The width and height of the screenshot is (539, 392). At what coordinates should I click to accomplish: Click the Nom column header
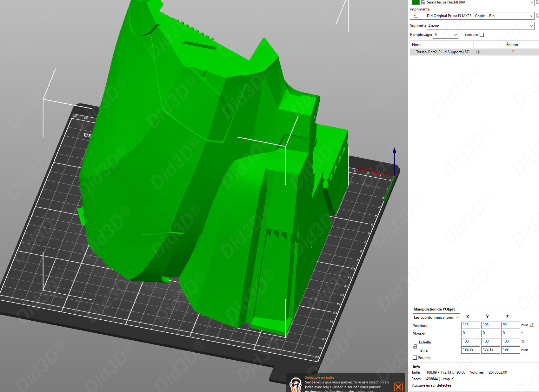[416, 45]
